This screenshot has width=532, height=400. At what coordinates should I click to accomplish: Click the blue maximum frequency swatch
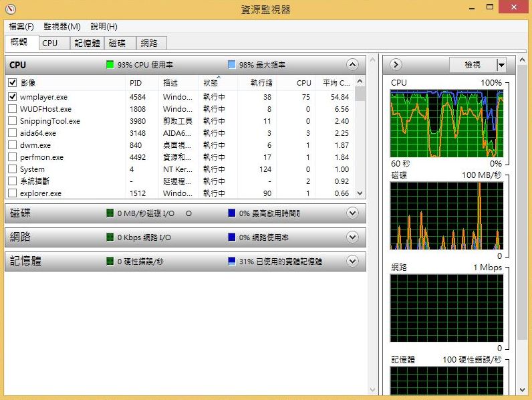point(232,64)
